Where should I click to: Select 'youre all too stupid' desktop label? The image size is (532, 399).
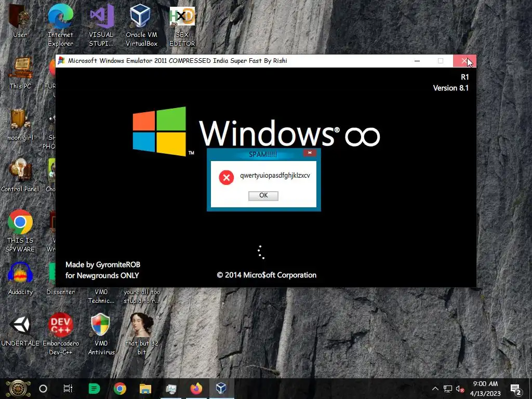141,296
